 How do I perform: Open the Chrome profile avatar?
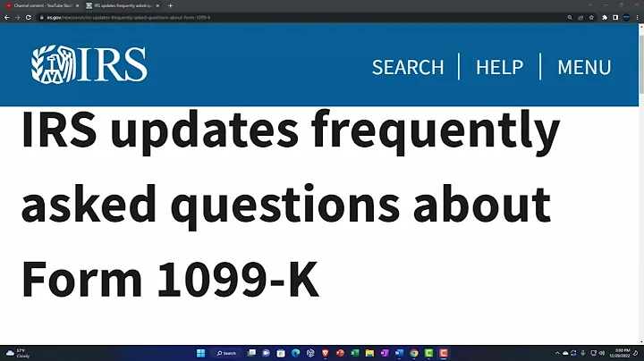(x=626, y=18)
